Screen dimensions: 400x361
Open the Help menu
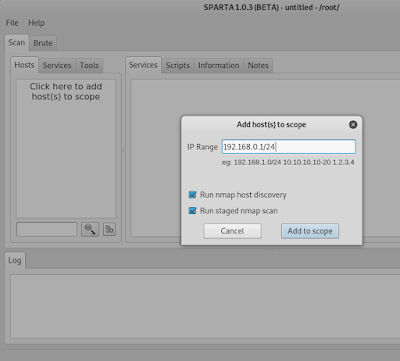[x=36, y=23]
